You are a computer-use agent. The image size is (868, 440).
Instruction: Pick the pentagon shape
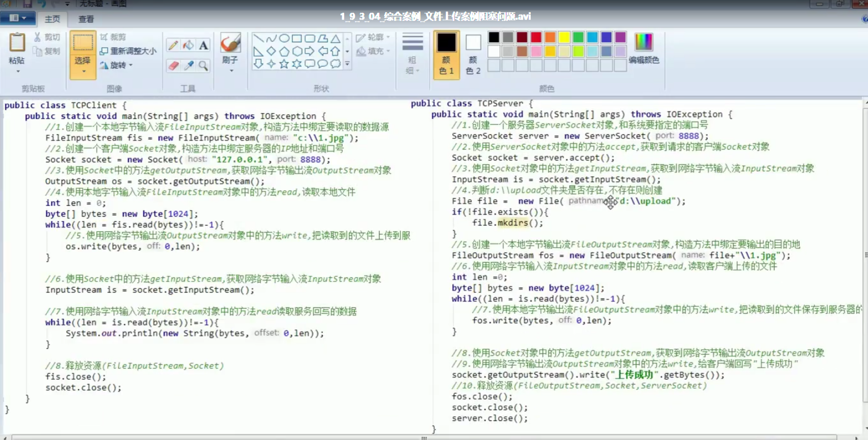point(284,51)
